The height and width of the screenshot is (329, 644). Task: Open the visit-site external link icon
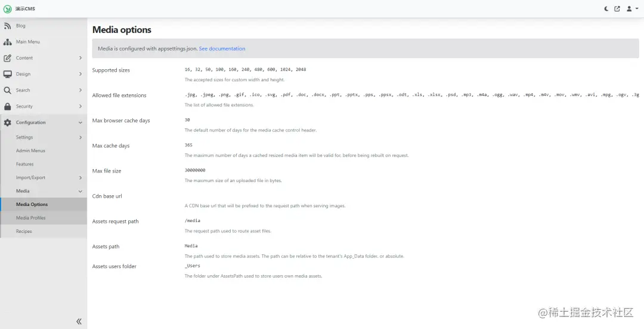click(617, 8)
